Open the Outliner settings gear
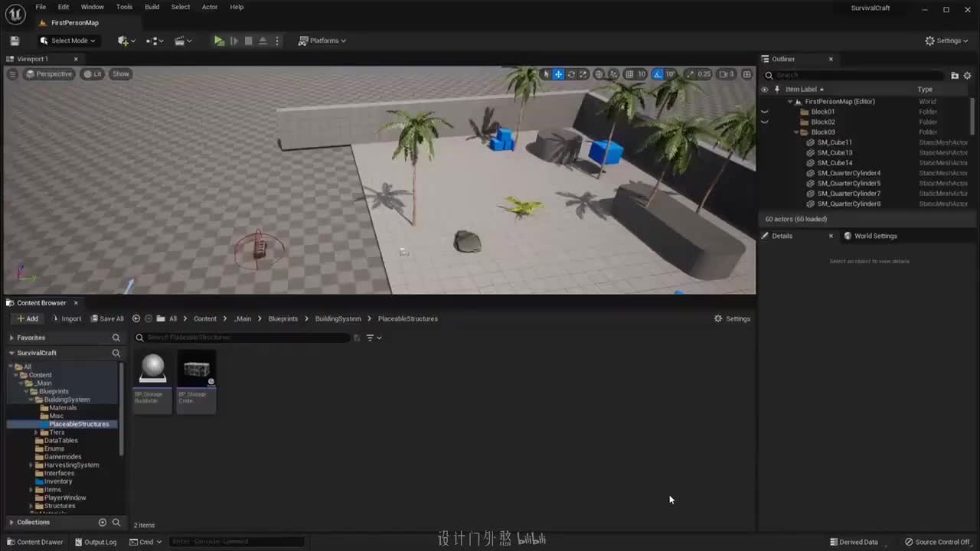This screenshot has width=980, height=551. click(x=967, y=75)
